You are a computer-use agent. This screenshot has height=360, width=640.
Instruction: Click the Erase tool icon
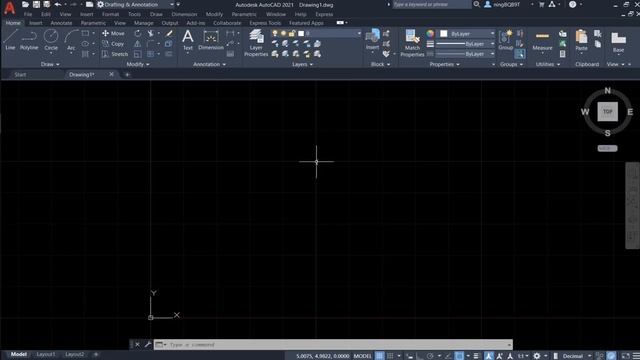[169, 33]
